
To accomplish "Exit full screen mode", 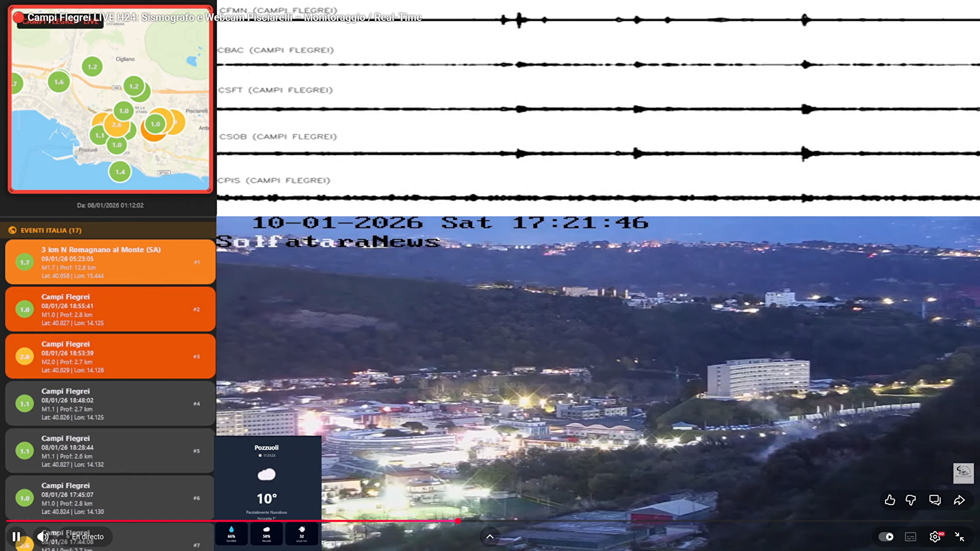I will pos(960,536).
